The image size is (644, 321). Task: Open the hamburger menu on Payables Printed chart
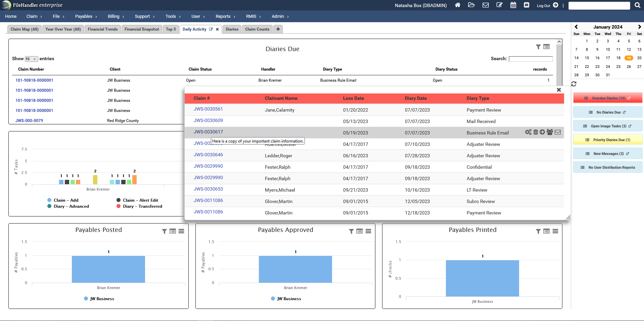pos(556,231)
